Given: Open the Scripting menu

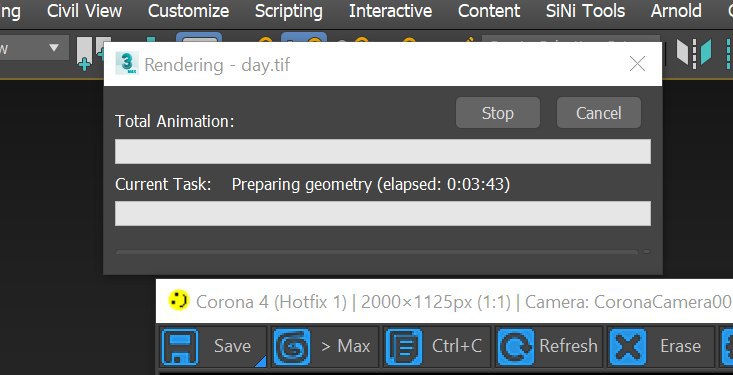Looking at the screenshot, I should coord(288,11).
